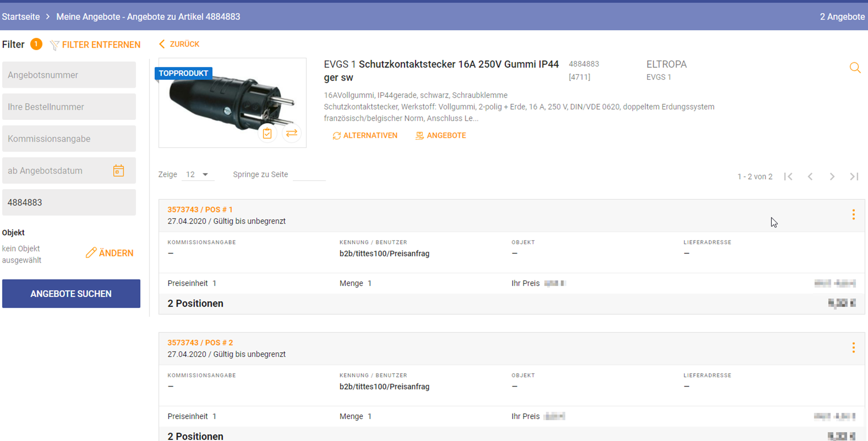Go to the next results page
Image resolution: width=868 pixels, height=441 pixels.
(x=832, y=176)
